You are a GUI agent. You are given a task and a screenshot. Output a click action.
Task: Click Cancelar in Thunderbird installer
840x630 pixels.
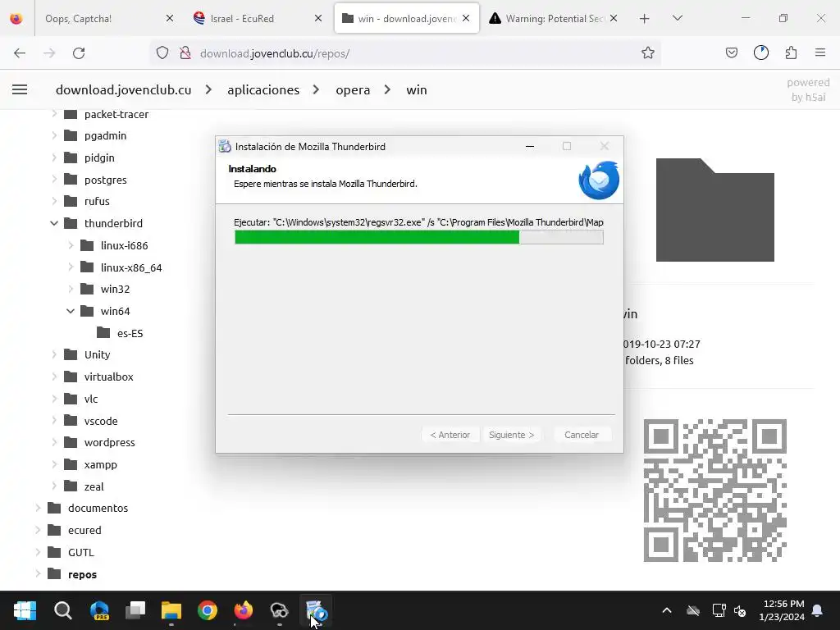pos(582,435)
